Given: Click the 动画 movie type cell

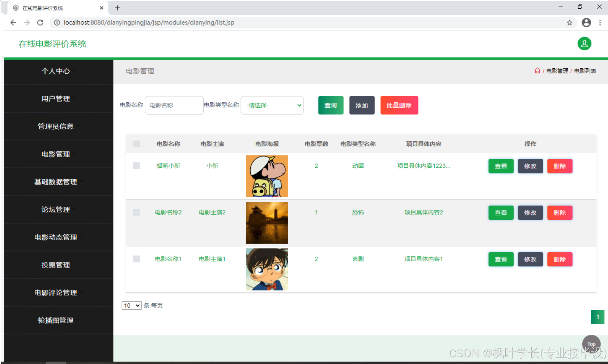Looking at the screenshot, I should pos(358,166).
